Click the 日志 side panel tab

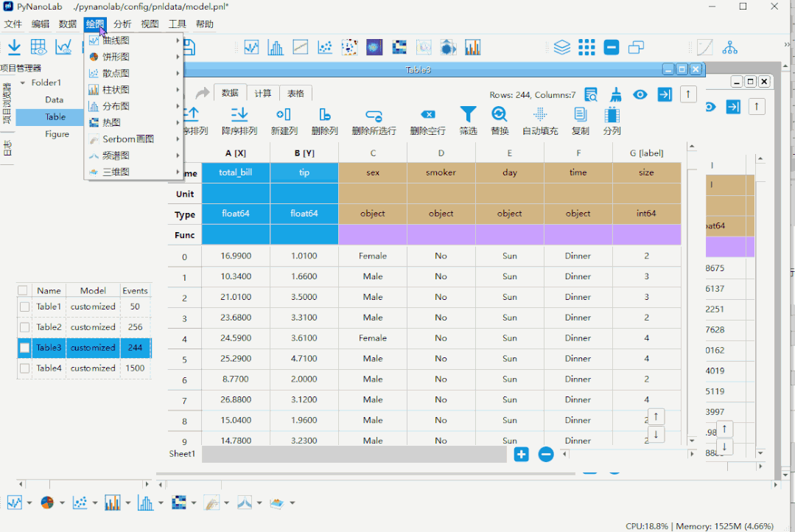(7, 148)
